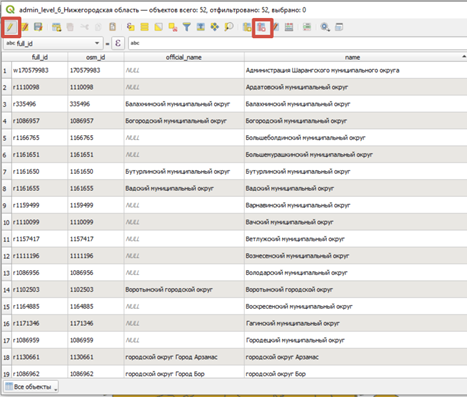Click name cell 'Городецкий муниципальный округ'
This screenshot has width=467, height=397.
pyautogui.click(x=355, y=340)
